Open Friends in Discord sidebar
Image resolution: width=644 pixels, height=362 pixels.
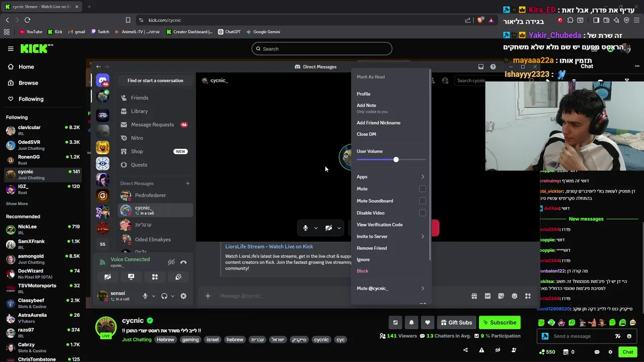point(155,98)
